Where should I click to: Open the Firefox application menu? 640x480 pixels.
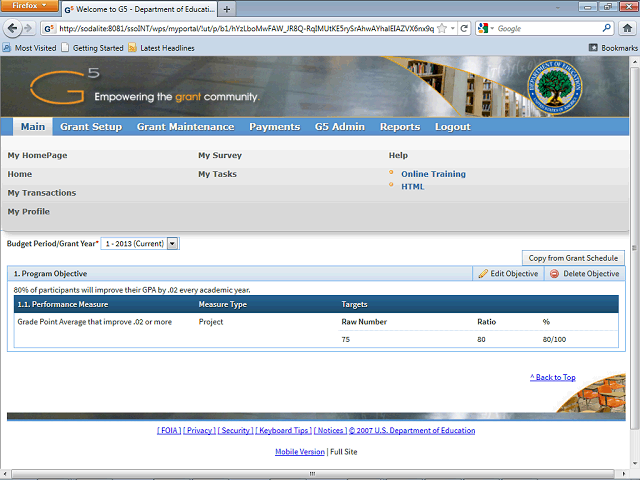click(x=29, y=6)
